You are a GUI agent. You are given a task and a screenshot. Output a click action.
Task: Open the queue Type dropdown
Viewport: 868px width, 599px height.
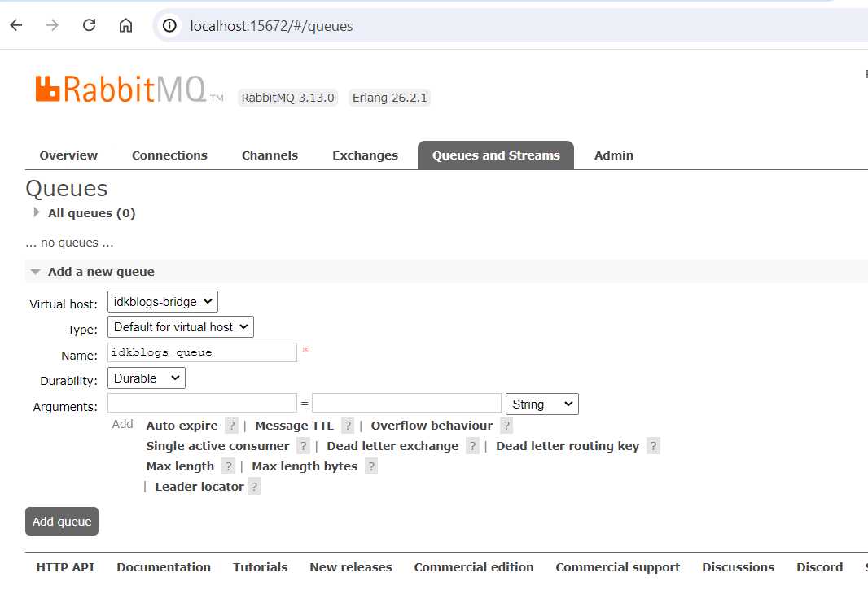181,327
